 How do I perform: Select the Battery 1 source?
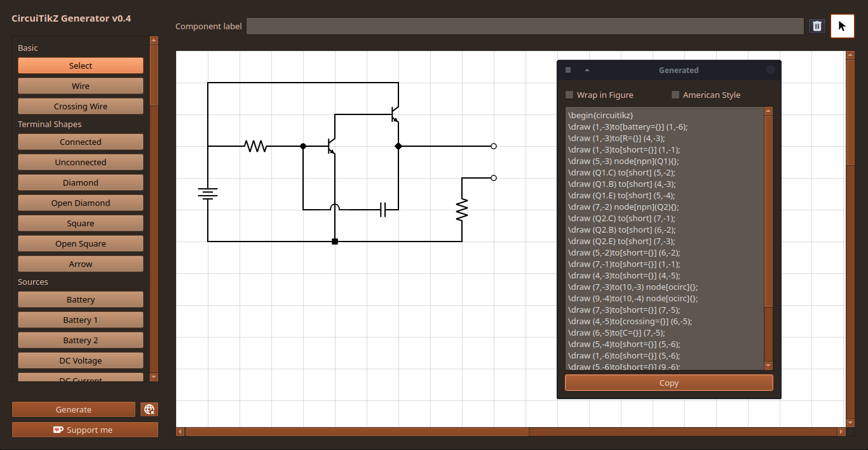(81, 320)
